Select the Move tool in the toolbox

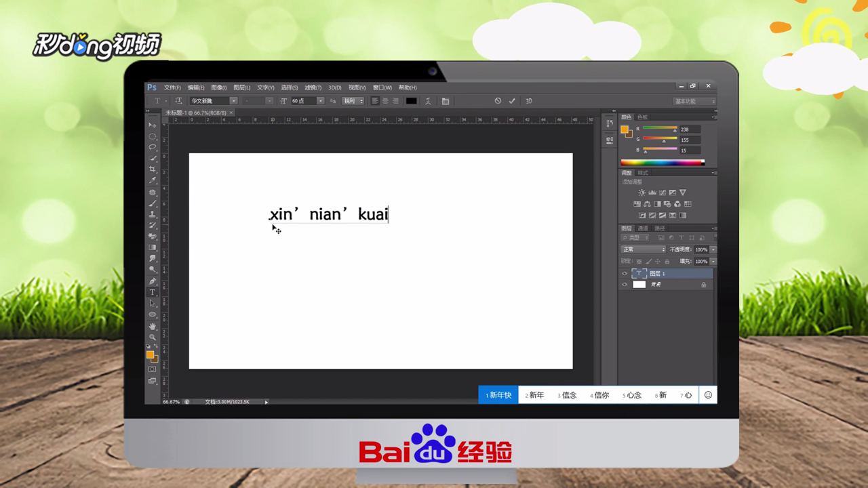pos(153,125)
